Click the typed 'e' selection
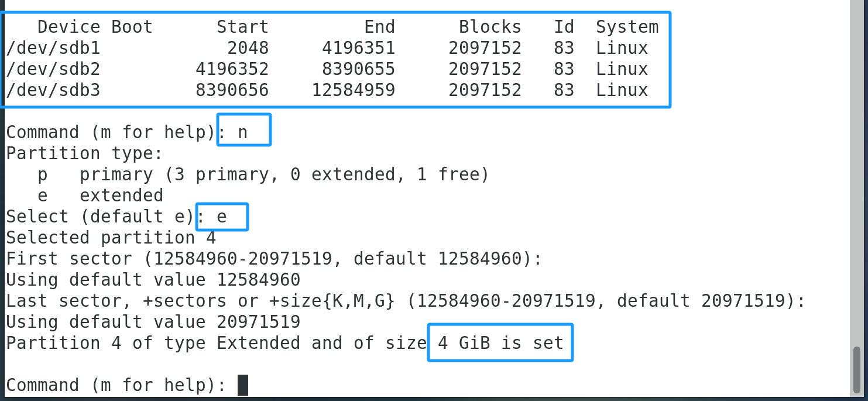This screenshot has height=401, width=868. pyautogui.click(x=221, y=217)
